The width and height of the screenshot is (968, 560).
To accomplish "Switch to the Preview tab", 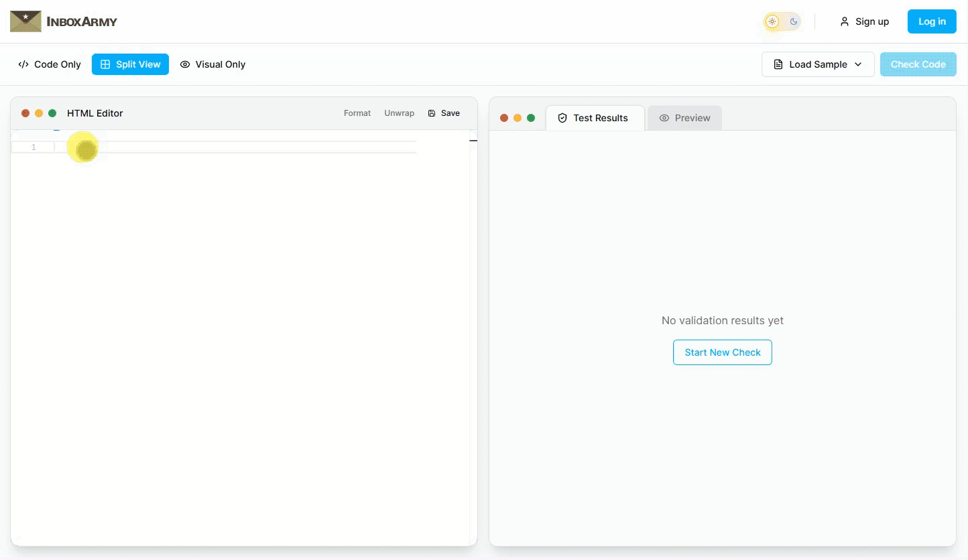I will tap(684, 117).
